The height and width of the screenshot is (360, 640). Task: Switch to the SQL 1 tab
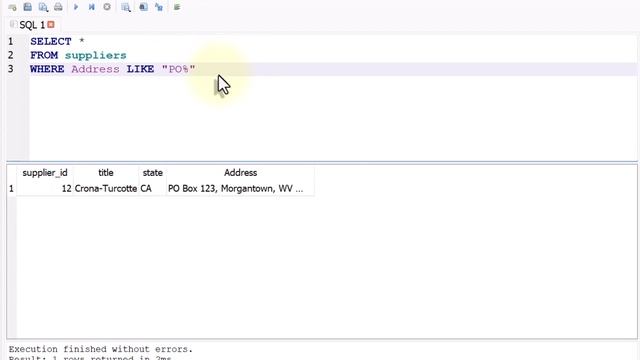(x=32, y=25)
